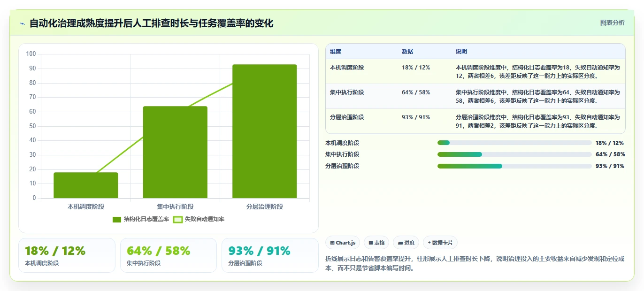Select the 本机调度阶段 cell in the table
Image resolution: width=644 pixels, height=291 pixels.
point(347,68)
